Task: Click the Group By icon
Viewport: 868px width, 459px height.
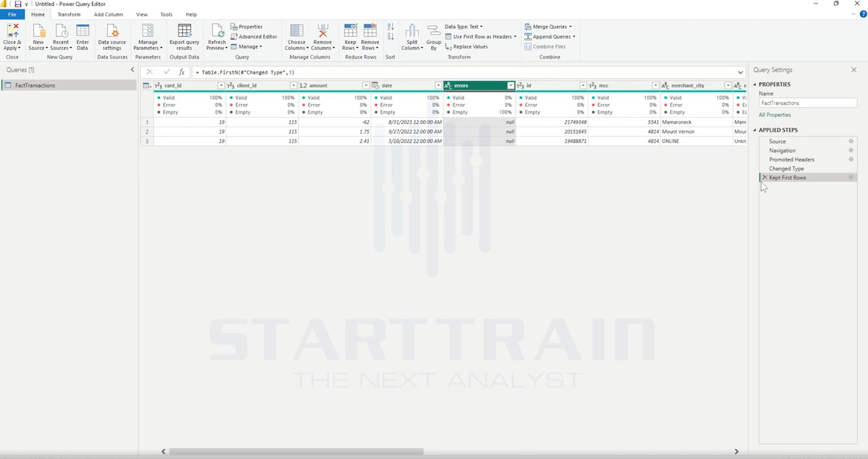Action: pyautogui.click(x=433, y=30)
